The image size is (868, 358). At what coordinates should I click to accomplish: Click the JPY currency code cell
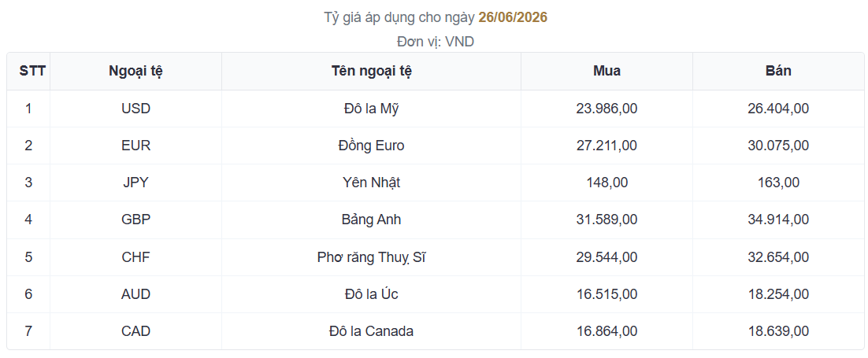pyautogui.click(x=135, y=183)
